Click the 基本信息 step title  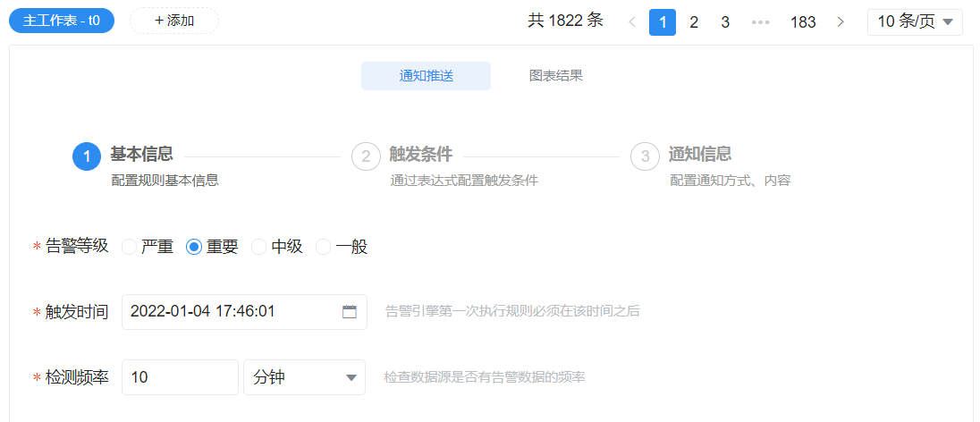[142, 154]
